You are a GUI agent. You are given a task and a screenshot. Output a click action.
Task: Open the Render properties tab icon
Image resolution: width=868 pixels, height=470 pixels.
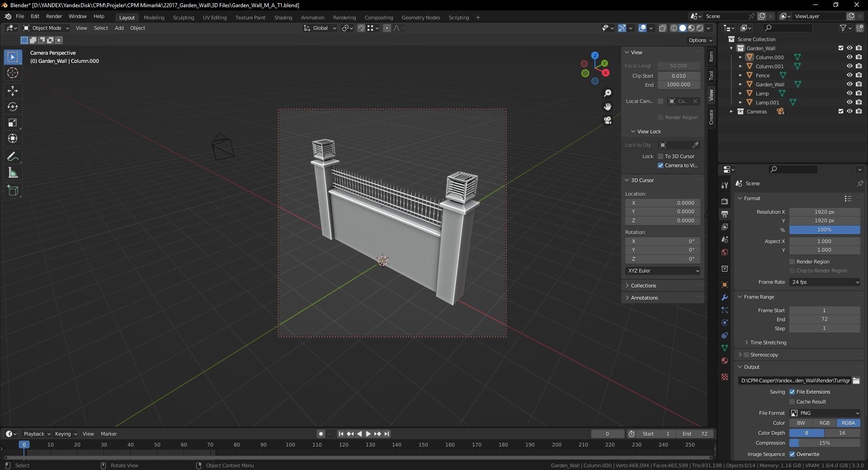tap(725, 201)
